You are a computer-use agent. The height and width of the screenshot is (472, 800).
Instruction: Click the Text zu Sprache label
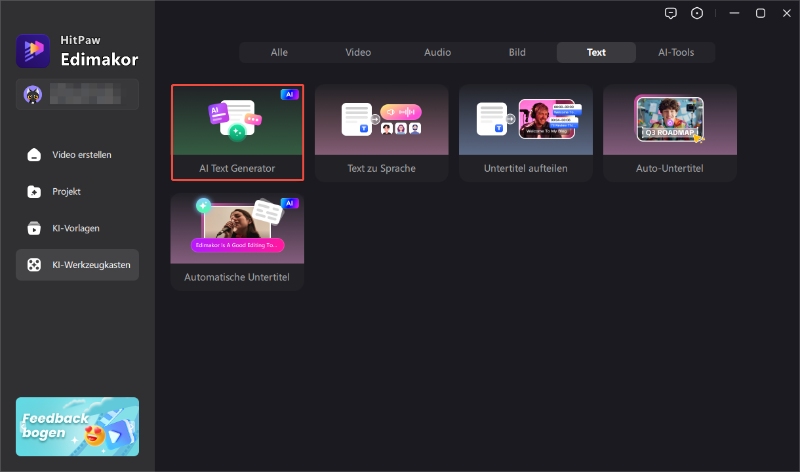[382, 168]
